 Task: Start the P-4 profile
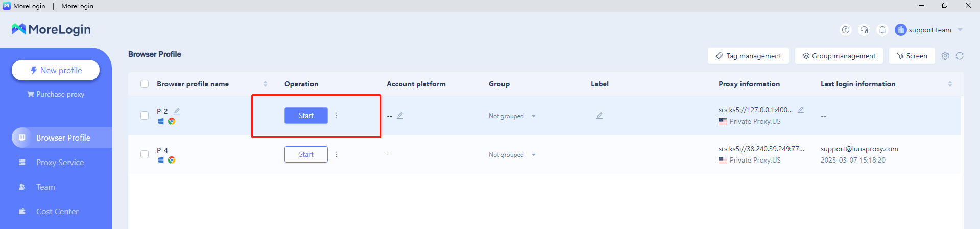[306, 154]
